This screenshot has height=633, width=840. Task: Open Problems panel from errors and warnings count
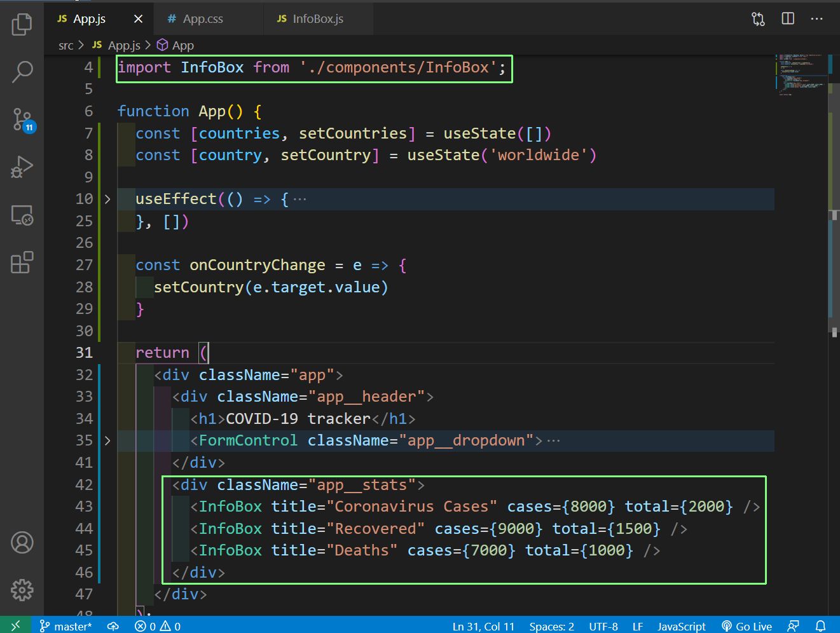(x=158, y=626)
